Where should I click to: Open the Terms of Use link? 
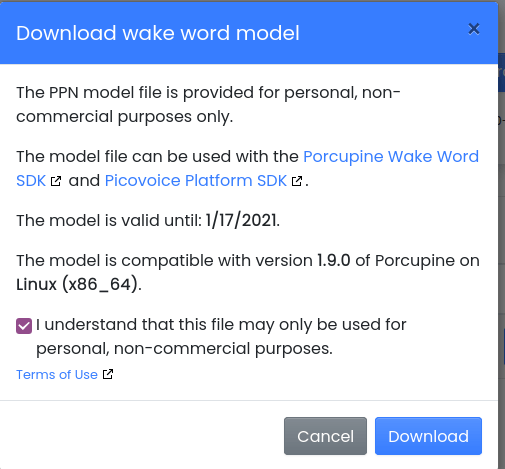click(57, 374)
